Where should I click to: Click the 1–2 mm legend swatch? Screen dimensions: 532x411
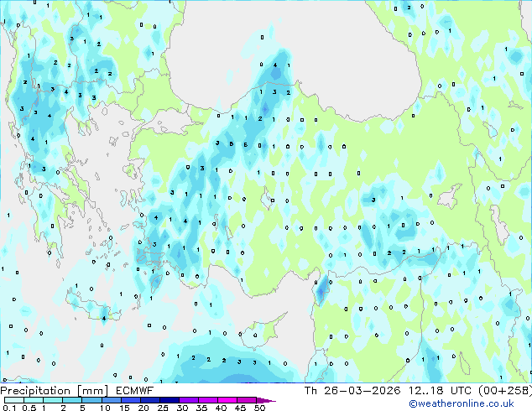coord(53,400)
